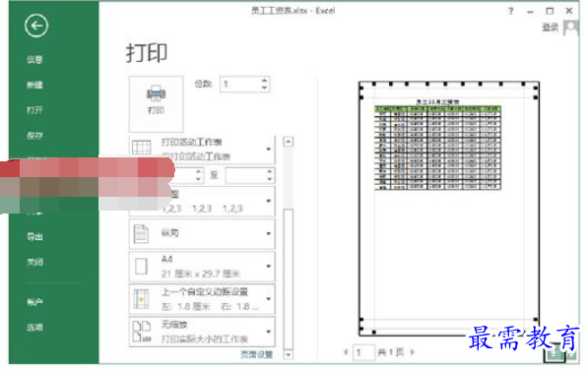
Task: Click the print preview page
Action: tap(449, 209)
